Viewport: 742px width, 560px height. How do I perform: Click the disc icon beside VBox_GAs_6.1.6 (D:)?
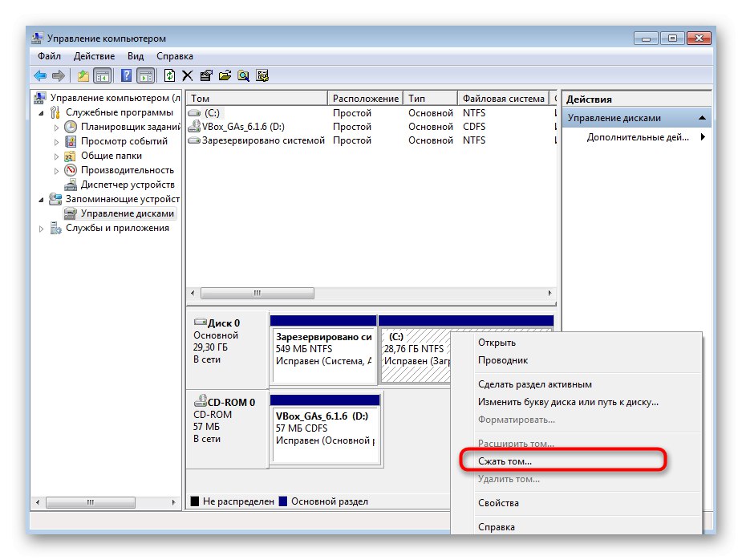(x=194, y=127)
